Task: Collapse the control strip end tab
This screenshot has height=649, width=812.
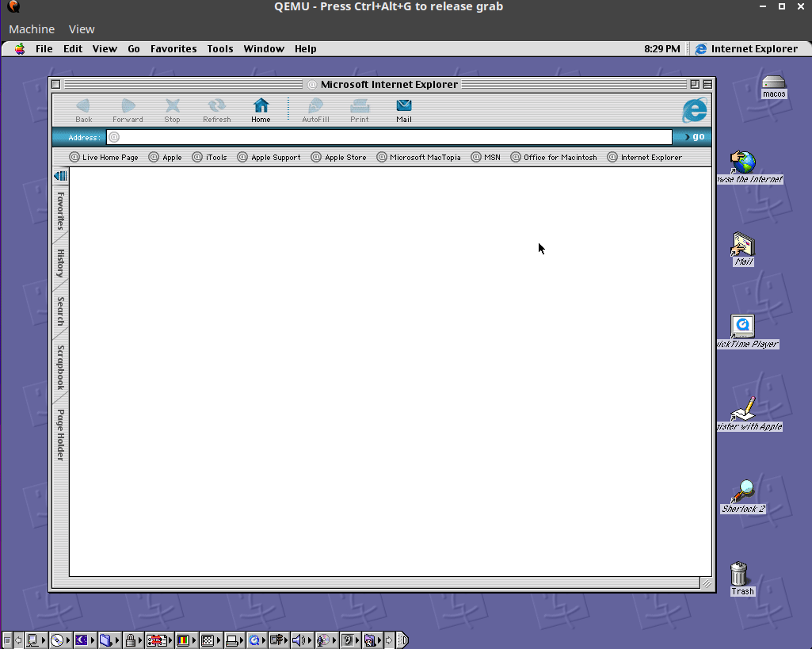Action: [x=403, y=641]
